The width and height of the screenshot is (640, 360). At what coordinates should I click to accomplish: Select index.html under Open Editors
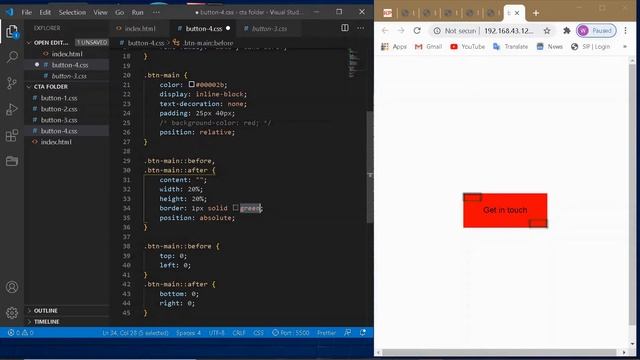(67, 54)
